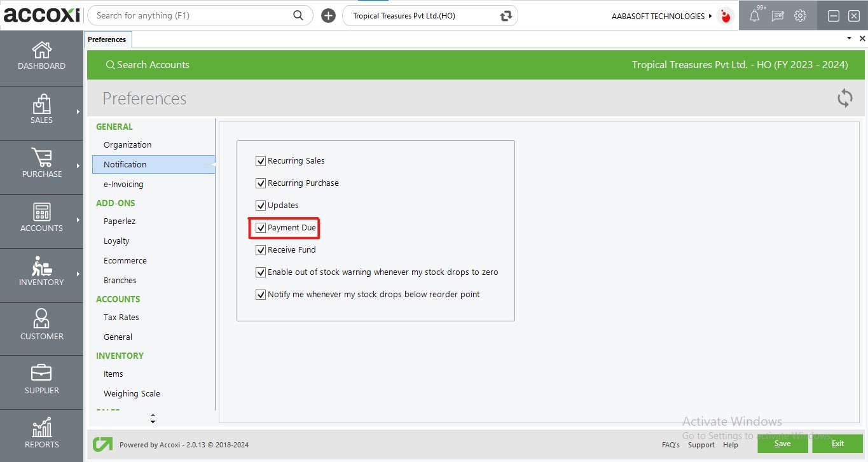Image resolution: width=868 pixels, height=462 pixels.
Task: Disable Recurring Sales notification
Action: pos(261,161)
